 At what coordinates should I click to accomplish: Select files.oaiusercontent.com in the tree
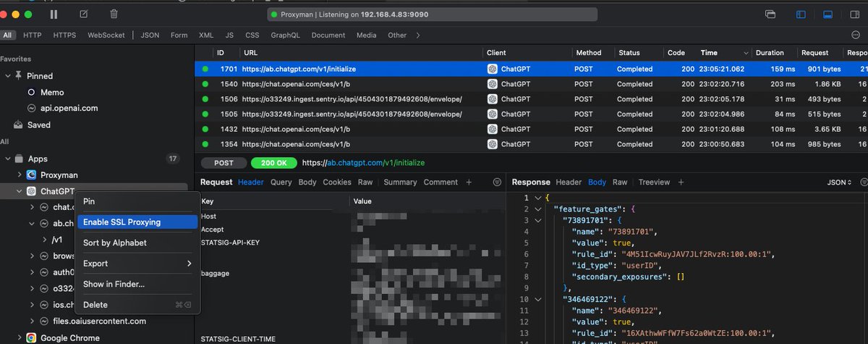[x=99, y=321]
